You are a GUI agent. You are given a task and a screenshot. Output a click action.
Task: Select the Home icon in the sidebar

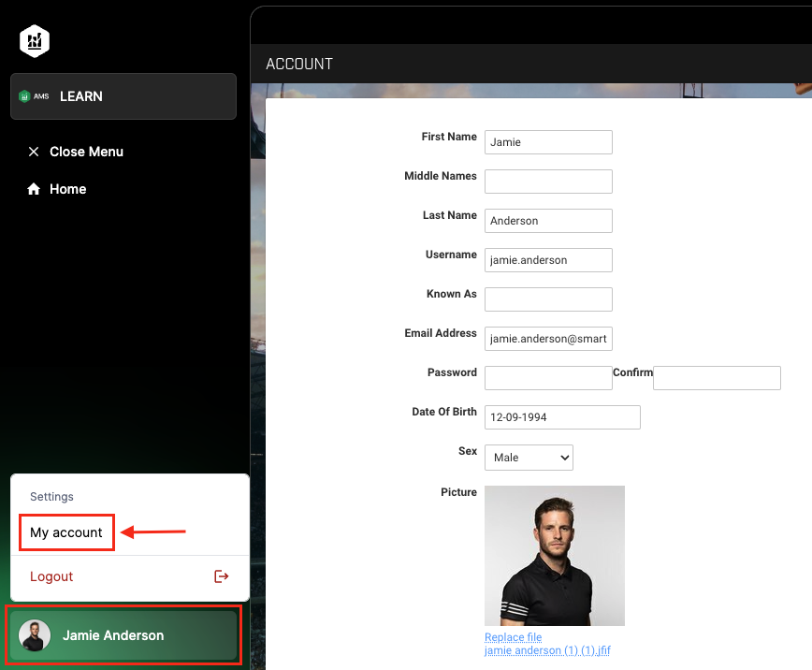34,189
